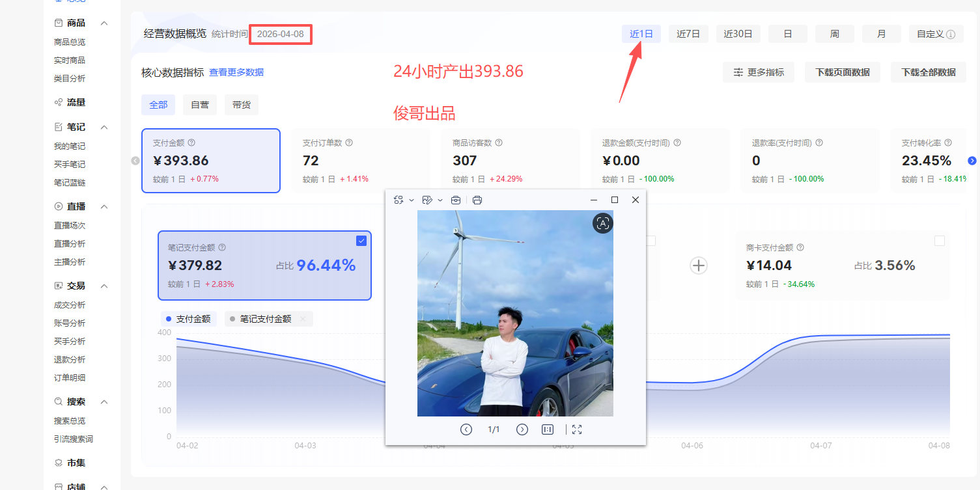Select the 带货 tab under 核心数据指标
The height and width of the screenshot is (490, 980).
coord(241,104)
